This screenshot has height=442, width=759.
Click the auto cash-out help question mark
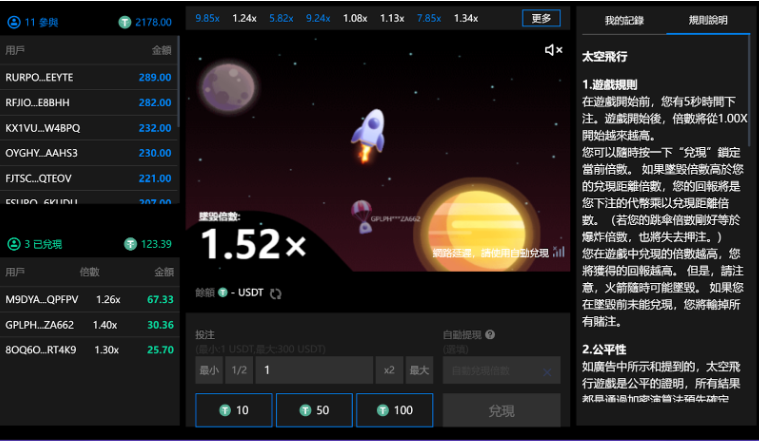(x=490, y=335)
